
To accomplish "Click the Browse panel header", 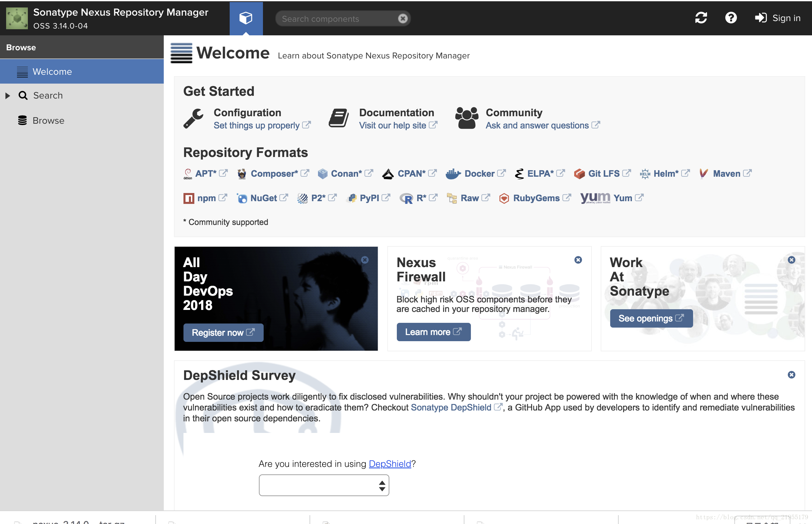I will 82,47.
